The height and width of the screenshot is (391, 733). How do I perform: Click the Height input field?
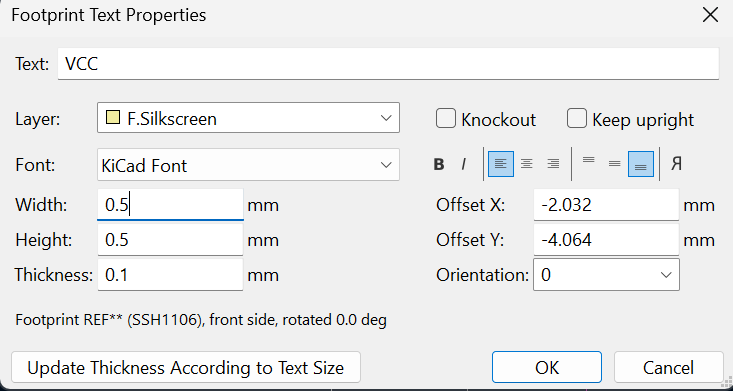tap(171, 240)
